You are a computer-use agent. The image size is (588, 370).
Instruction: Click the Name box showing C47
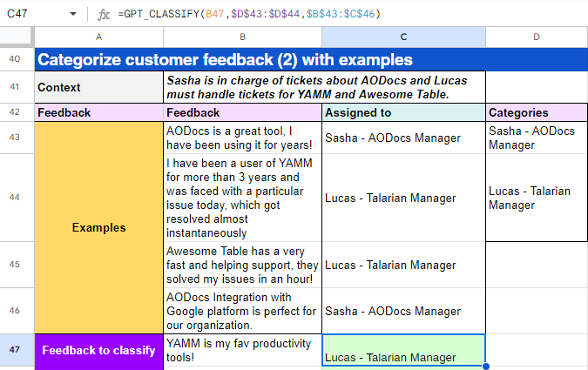[17, 14]
